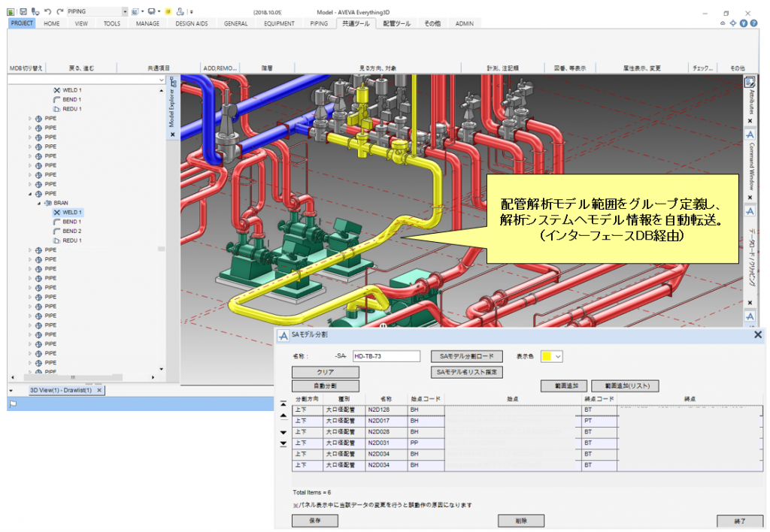Screen dimensions: 770x532
Task: Click the 保存 button in the dialog
Action: coord(315,521)
